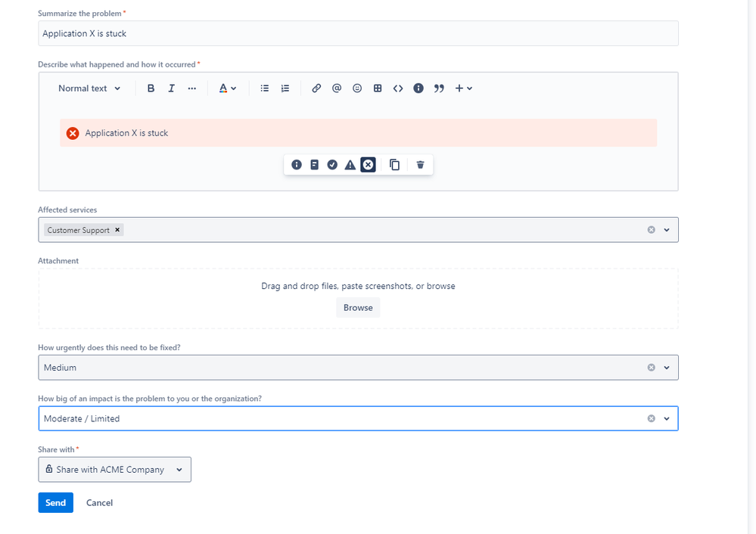Insert an info panel from toolbar
The height and width of the screenshot is (534, 756).
(x=418, y=88)
